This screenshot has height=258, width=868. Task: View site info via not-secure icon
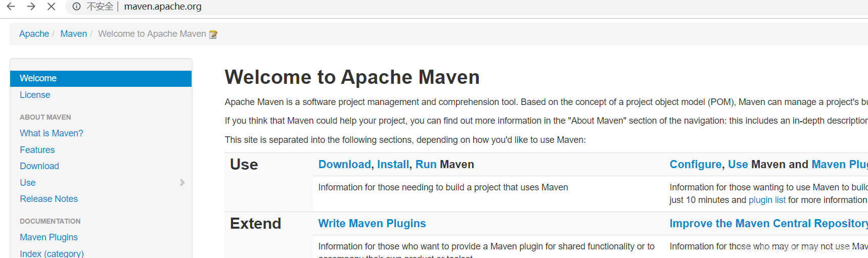pyautogui.click(x=77, y=7)
